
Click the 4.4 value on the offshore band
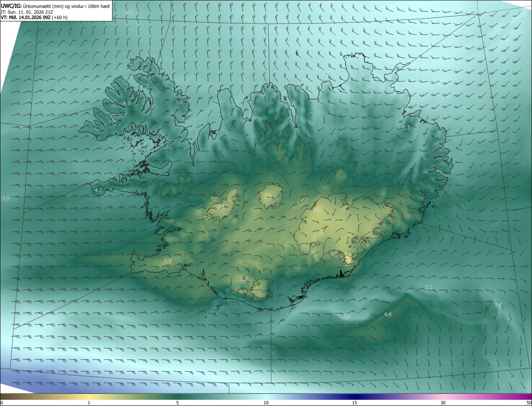pos(388,315)
